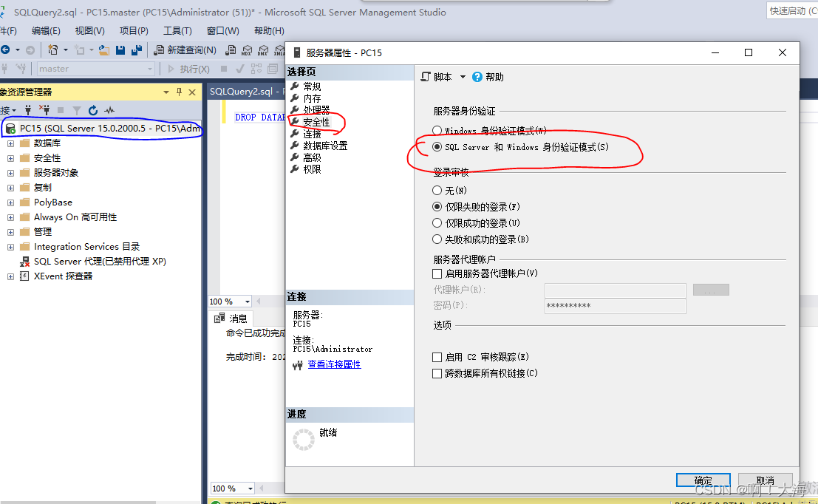This screenshot has width=818, height=504.
Task: Enable 启用服务器代理帐户 proxy account checkbox
Action: coord(437,273)
